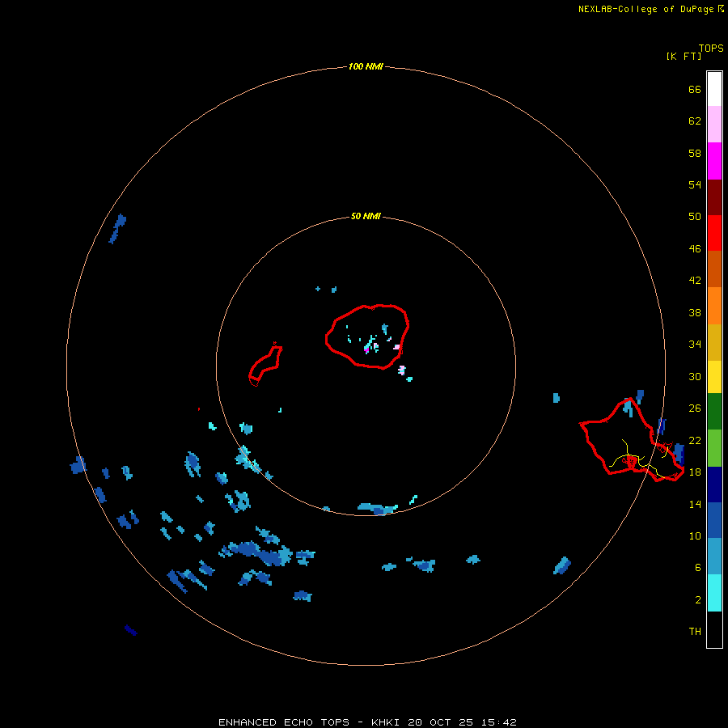This screenshot has height=728, width=728.
Task: Click the TH legend label
Action: [695, 631]
